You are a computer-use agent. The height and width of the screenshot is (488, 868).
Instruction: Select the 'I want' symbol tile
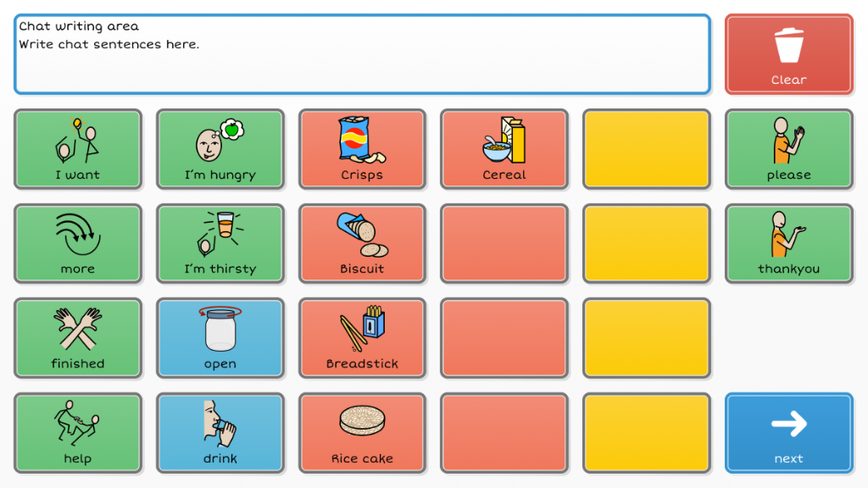(x=78, y=149)
